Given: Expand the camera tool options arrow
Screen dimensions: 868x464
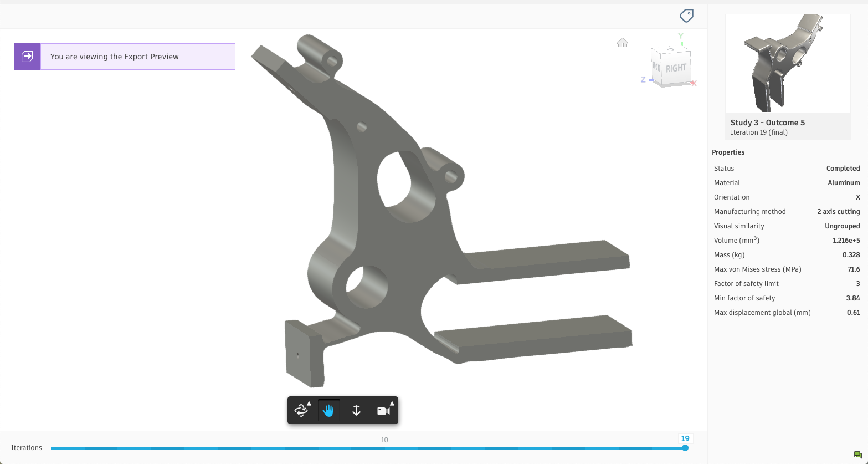Looking at the screenshot, I should tap(392, 404).
